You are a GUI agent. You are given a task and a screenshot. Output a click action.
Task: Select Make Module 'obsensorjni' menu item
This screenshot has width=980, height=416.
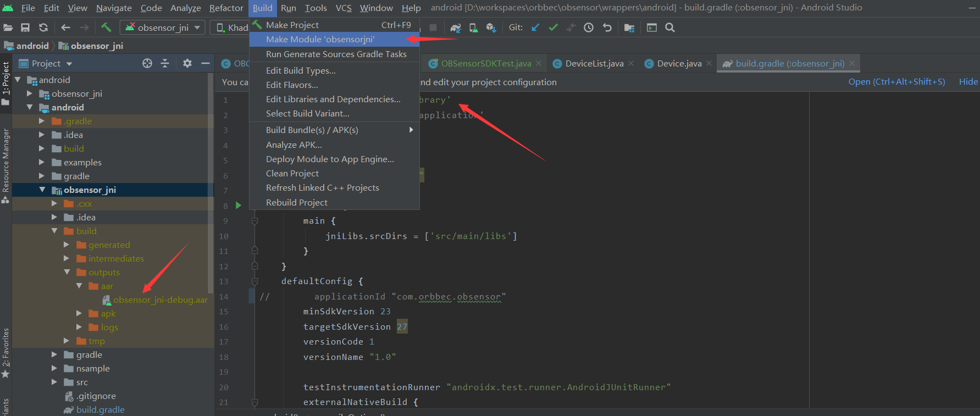(334, 39)
